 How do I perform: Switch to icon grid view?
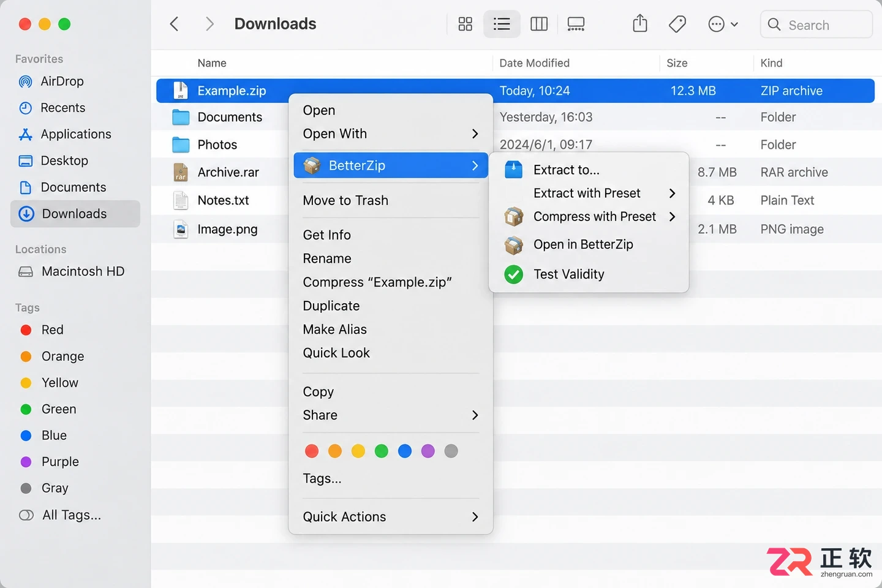pos(466,24)
